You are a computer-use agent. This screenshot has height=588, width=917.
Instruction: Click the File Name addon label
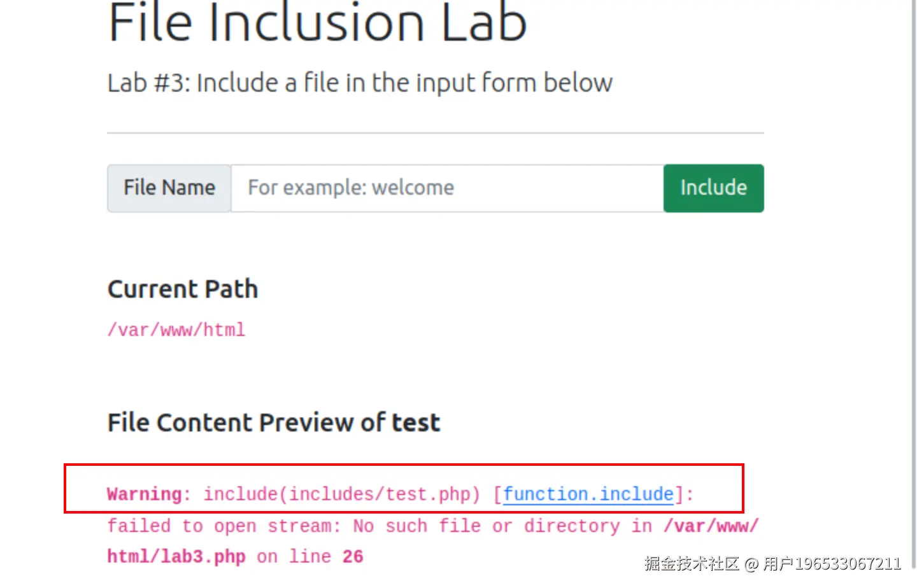(x=169, y=188)
